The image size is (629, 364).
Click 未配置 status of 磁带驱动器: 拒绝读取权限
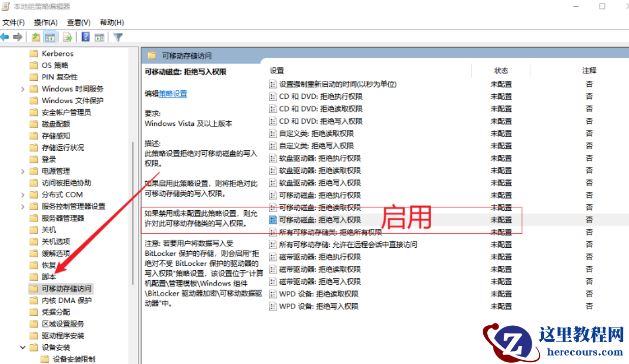[x=501, y=269]
